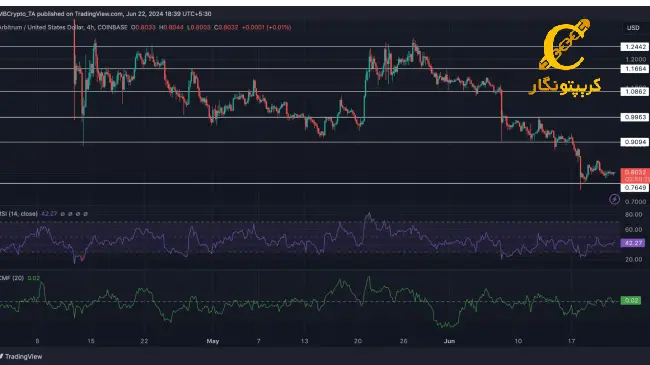Click the CMF (20) indicator title
Image resolution: width=650 pixels, height=365 pixels.
click(x=12, y=278)
